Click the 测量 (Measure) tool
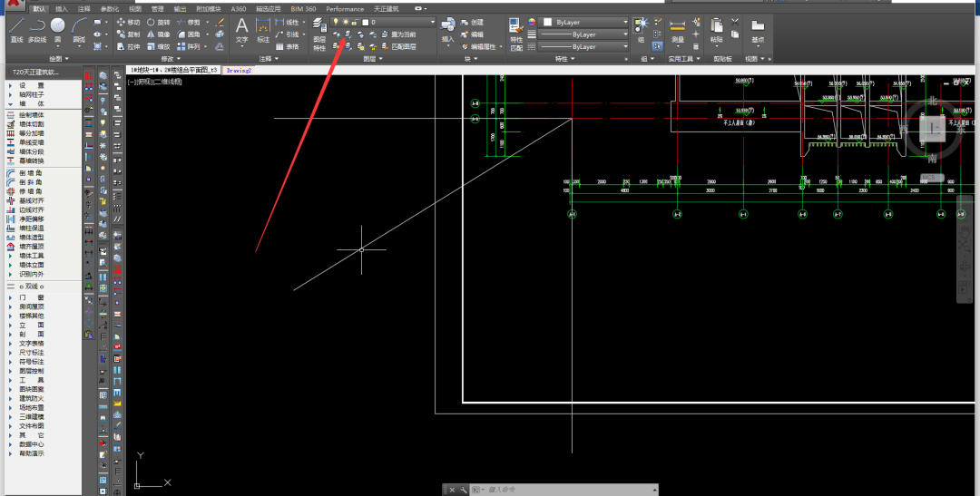The height and width of the screenshot is (496, 980). [x=678, y=29]
